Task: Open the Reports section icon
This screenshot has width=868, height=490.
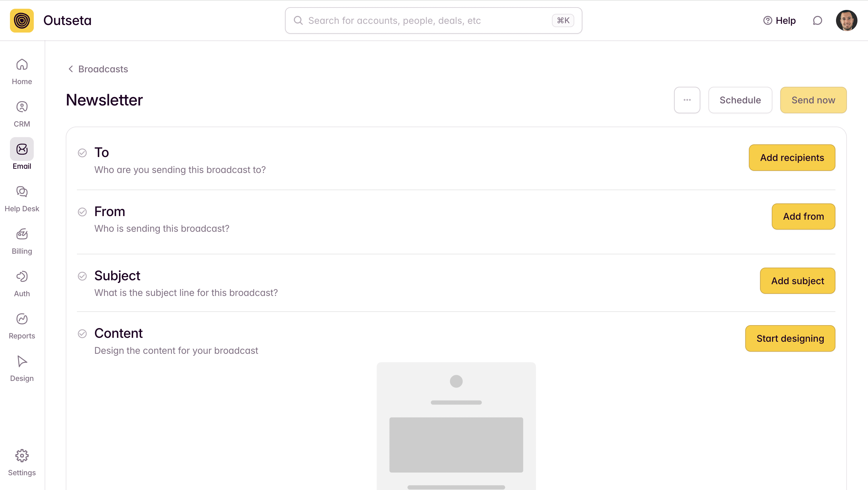Action: point(22,319)
